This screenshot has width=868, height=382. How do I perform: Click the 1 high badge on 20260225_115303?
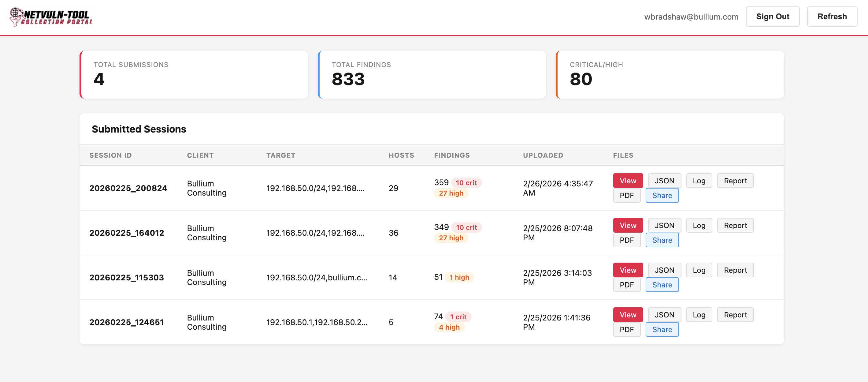coord(459,277)
